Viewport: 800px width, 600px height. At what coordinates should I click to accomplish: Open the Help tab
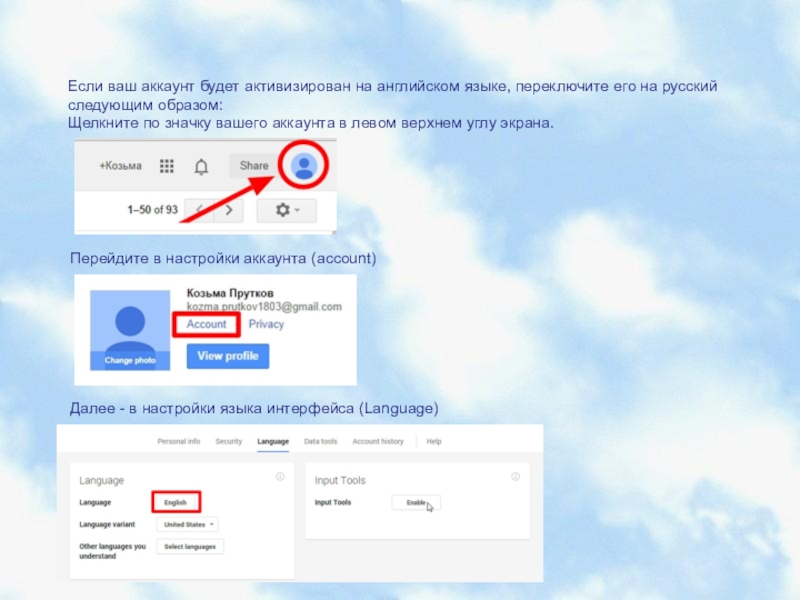[x=434, y=441]
